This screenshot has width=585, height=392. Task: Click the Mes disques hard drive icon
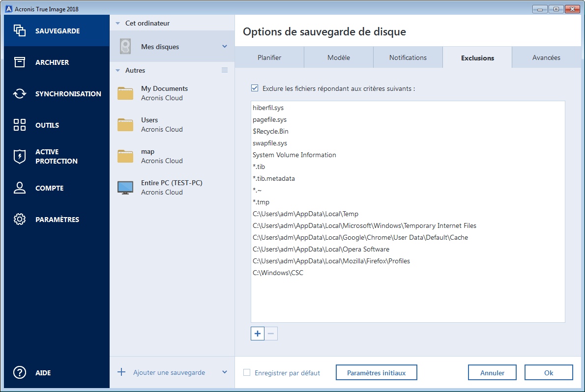[x=125, y=47]
